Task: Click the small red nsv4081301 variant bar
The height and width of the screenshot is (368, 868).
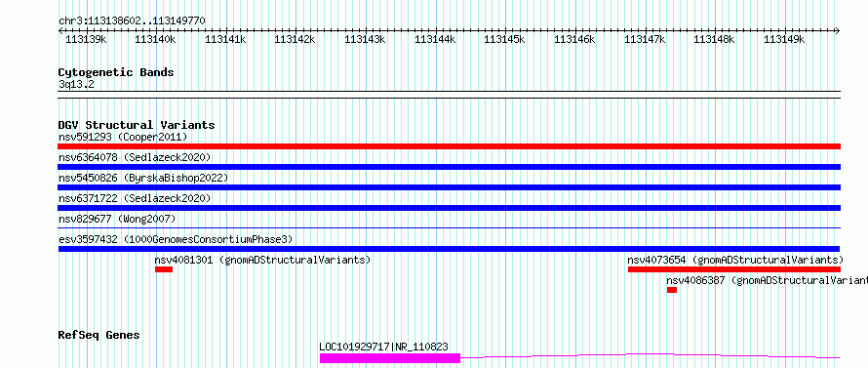Action: coord(164,269)
